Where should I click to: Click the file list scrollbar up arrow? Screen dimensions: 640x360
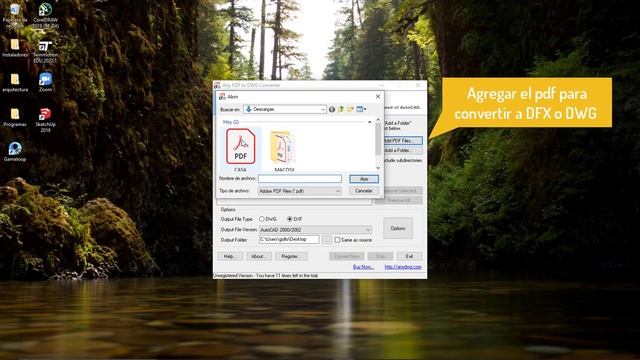point(378,120)
